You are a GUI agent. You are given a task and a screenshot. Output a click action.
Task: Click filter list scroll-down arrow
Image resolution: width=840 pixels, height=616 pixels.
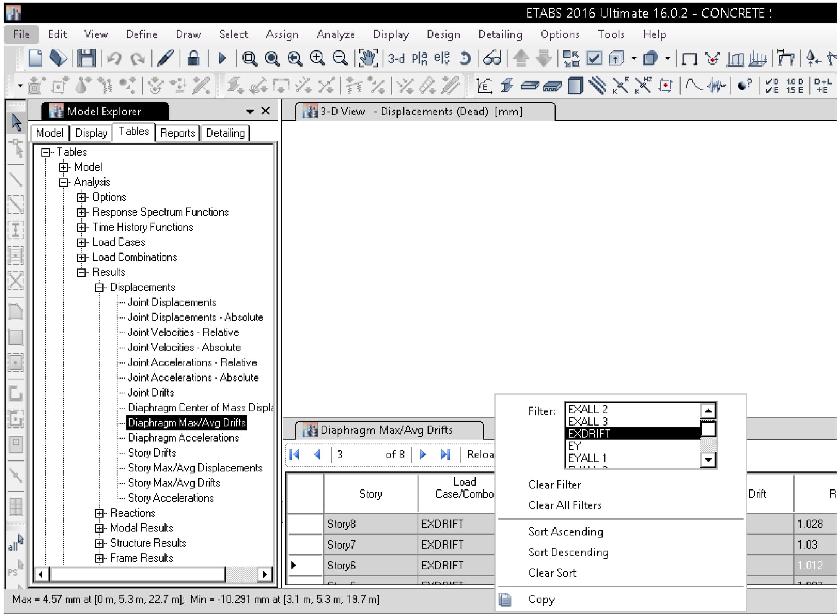click(x=708, y=460)
